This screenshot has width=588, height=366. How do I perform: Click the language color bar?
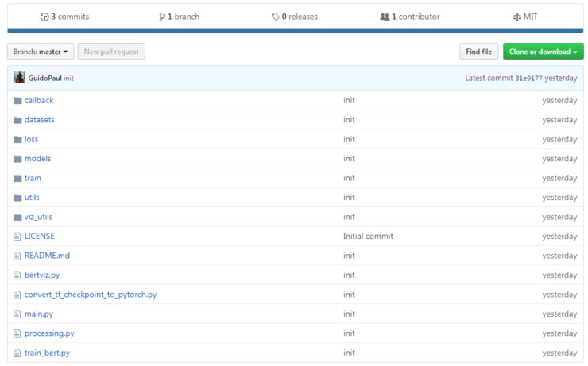[x=295, y=31]
